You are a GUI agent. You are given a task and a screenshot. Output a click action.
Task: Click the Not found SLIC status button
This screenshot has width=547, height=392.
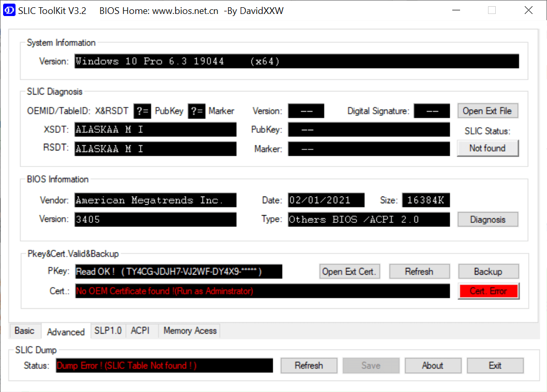click(487, 148)
